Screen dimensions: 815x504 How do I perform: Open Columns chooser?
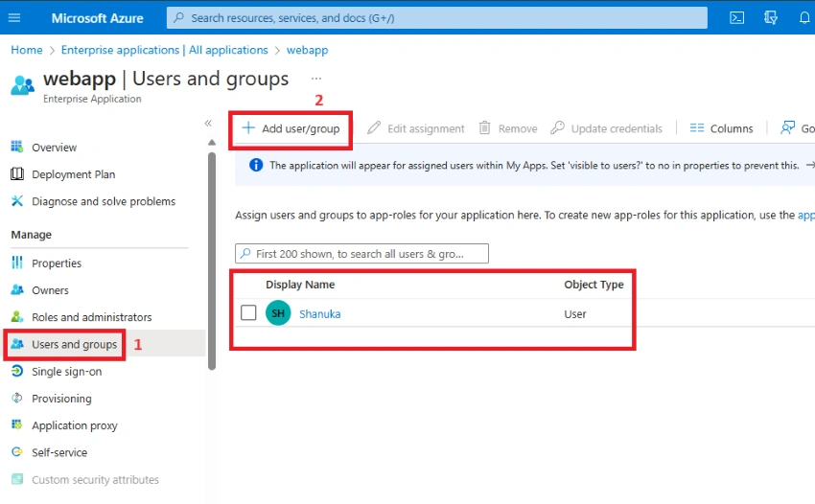(x=721, y=128)
